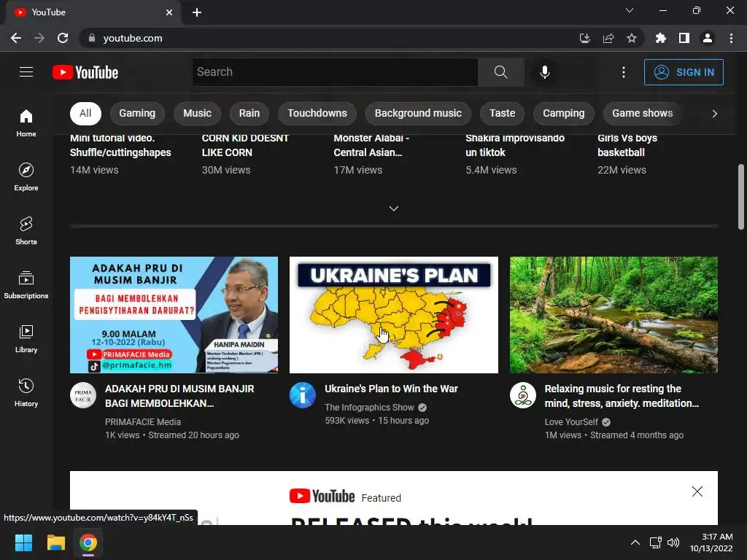Show hidden system tray icons
Image resolution: width=747 pixels, height=560 pixels.
tap(635, 542)
